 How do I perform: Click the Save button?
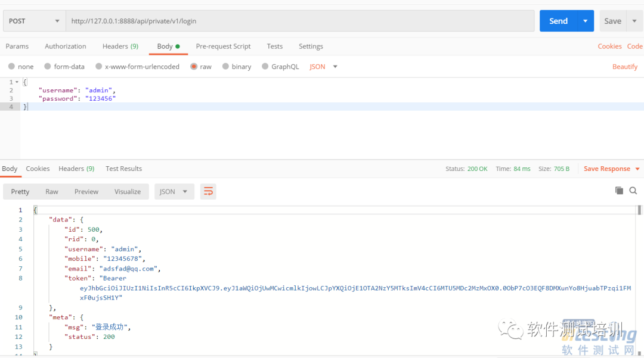(x=613, y=21)
